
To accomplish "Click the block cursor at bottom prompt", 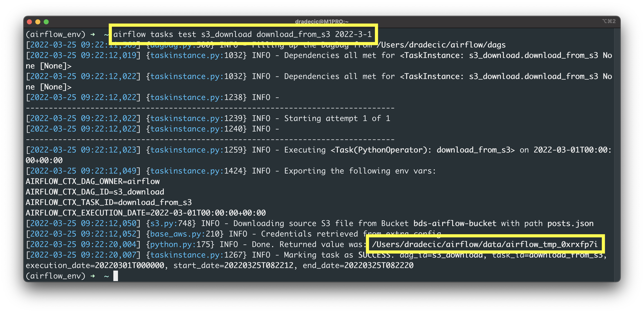I will [x=115, y=276].
